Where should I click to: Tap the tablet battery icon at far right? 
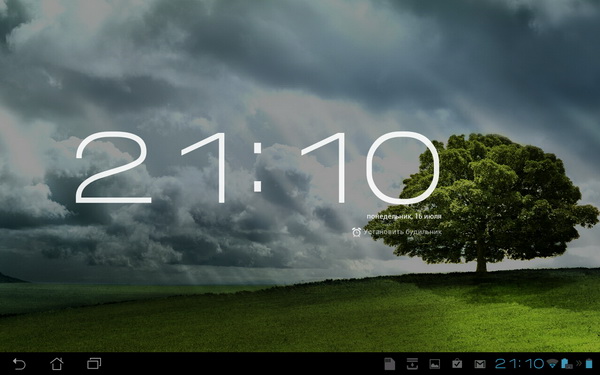pos(589,364)
